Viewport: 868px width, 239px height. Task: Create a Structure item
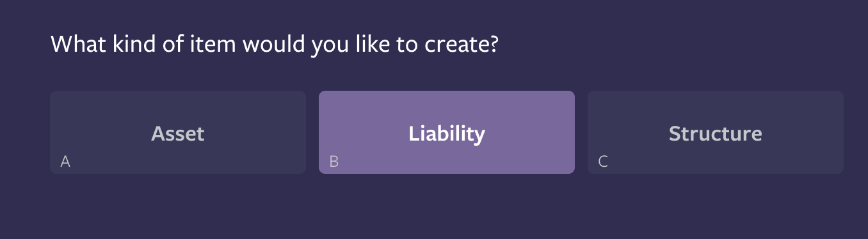[716, 132]
